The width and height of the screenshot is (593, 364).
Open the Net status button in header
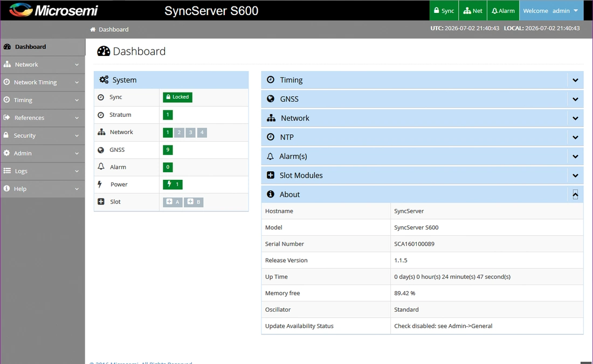pos(473,11)
